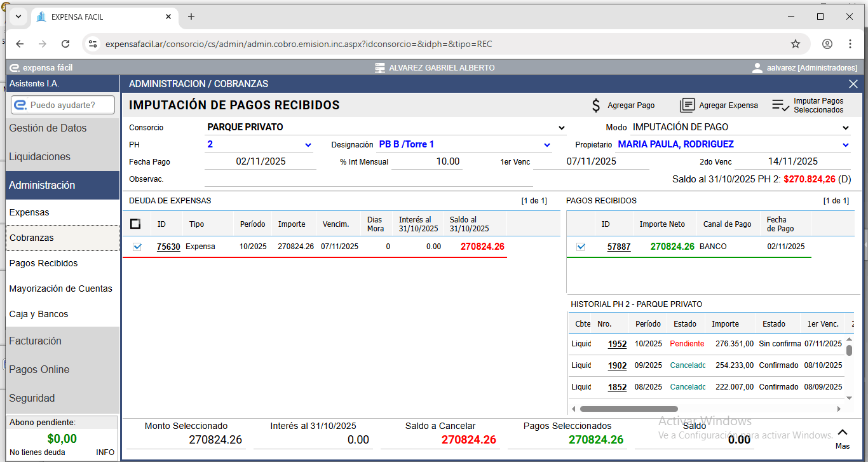Screen dimensions: 868x462
Task: Expand the Propietario dropdown list
Action: pyautogui.click(x=846, y=145)
